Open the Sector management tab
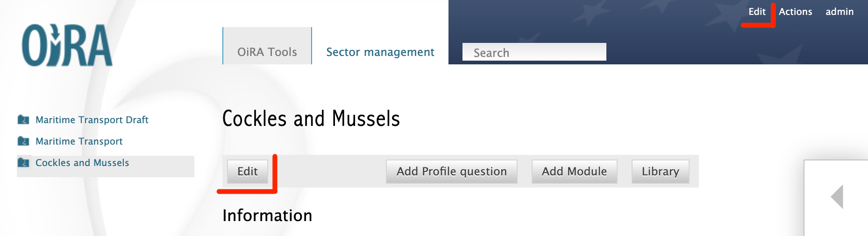868x236 pixels. (380, 52)
